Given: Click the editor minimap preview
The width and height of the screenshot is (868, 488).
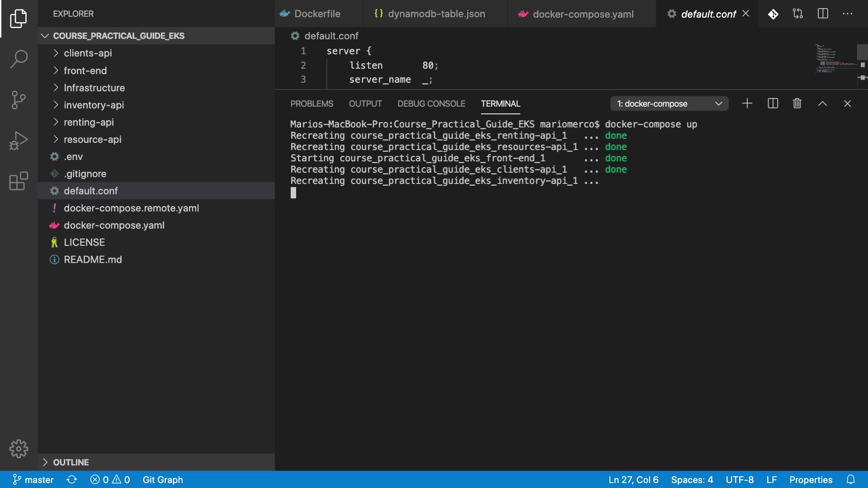Looking at the screenshot, I should (835, 59).
